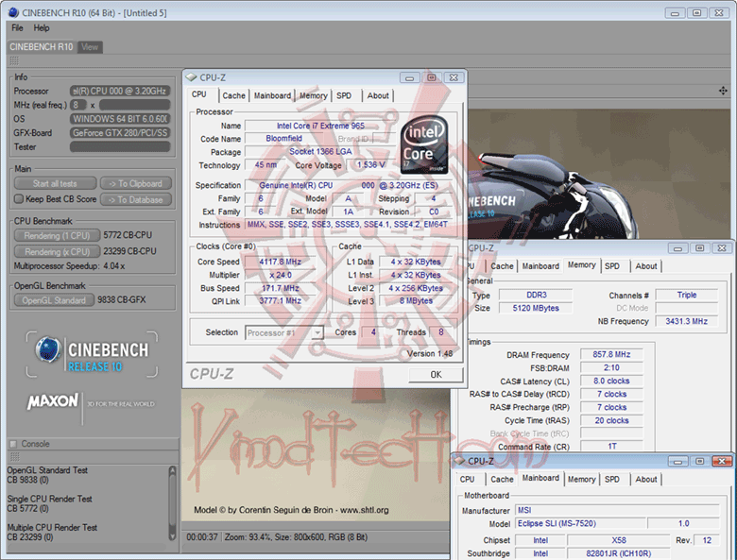Click the memory size 5120 MBytes
Viewport: 737px width, 560px height.
coord(536,308)
